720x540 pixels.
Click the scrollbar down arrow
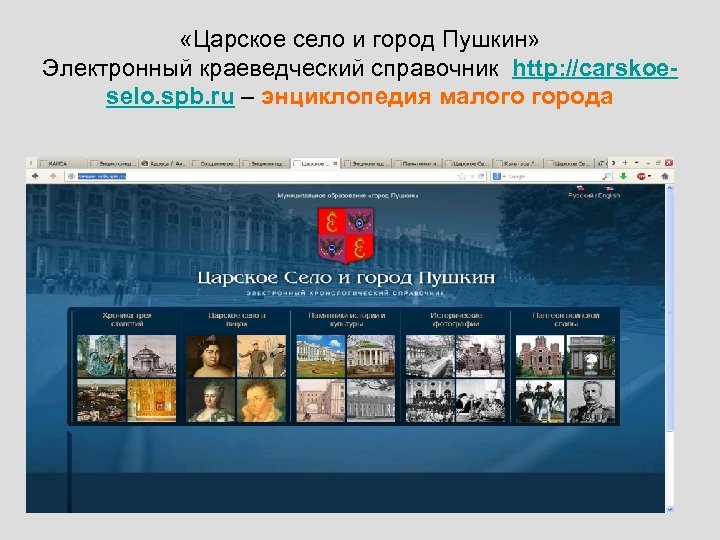669,509
